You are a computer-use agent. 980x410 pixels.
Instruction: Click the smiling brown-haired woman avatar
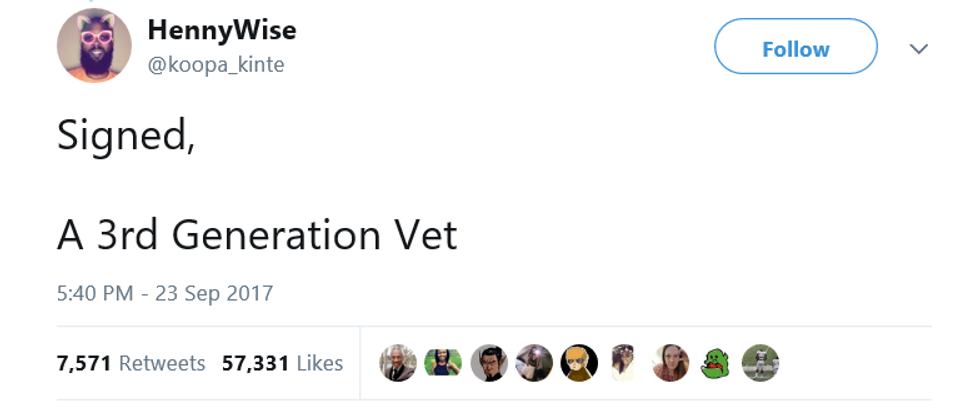click(x=670, y=363)
